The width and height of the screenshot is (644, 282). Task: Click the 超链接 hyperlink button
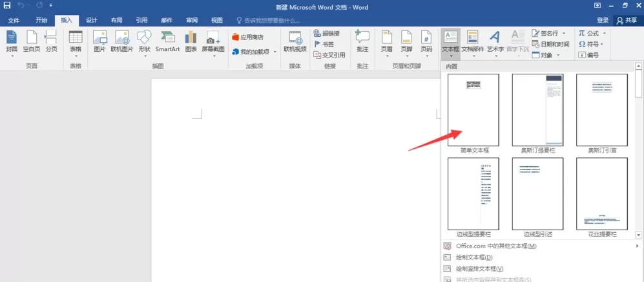[x=326, y=33]
